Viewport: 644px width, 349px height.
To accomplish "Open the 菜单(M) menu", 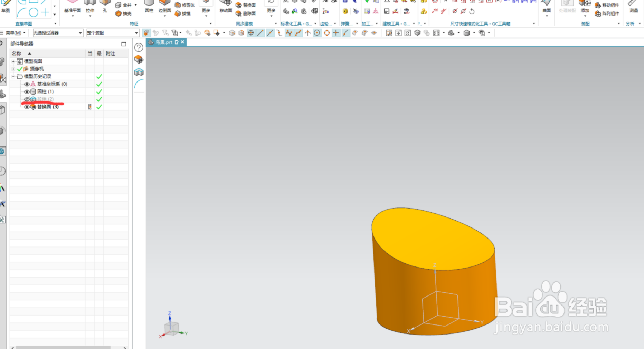I will [x=14, y=33].
